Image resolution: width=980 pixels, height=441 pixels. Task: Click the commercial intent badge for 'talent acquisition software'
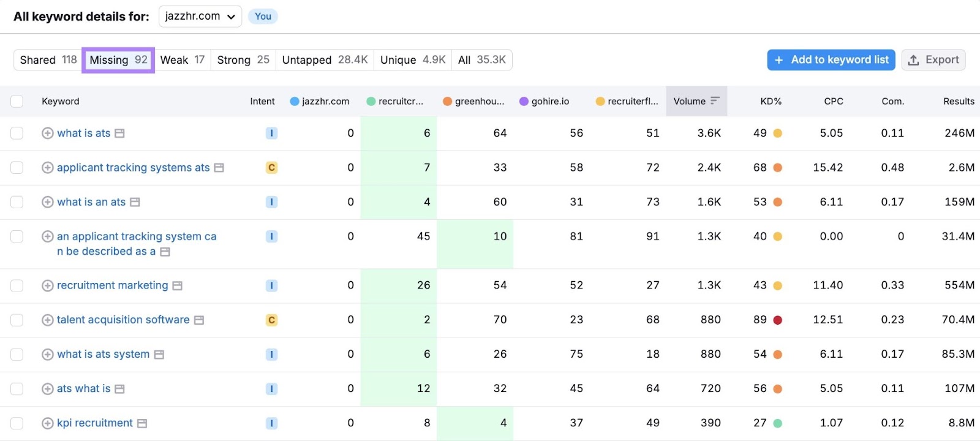271,320
